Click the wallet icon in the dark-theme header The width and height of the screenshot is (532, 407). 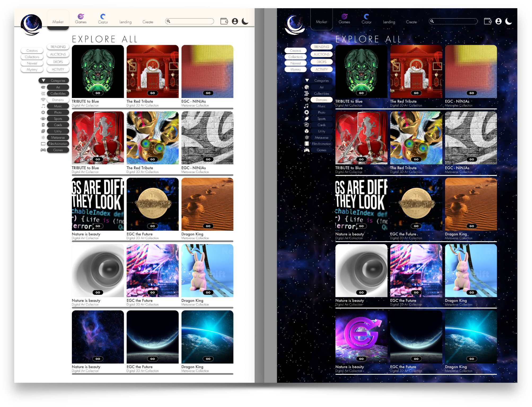click(x=487, y=21)
